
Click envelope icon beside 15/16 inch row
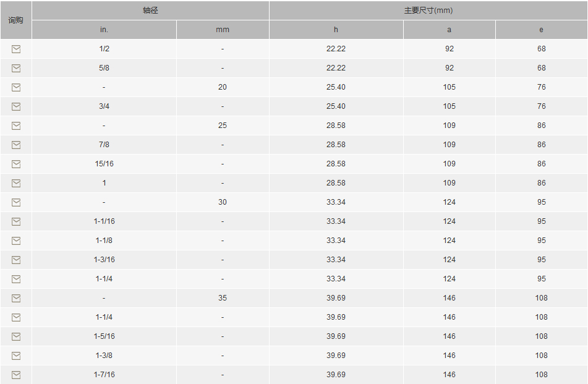pos(16,164)
